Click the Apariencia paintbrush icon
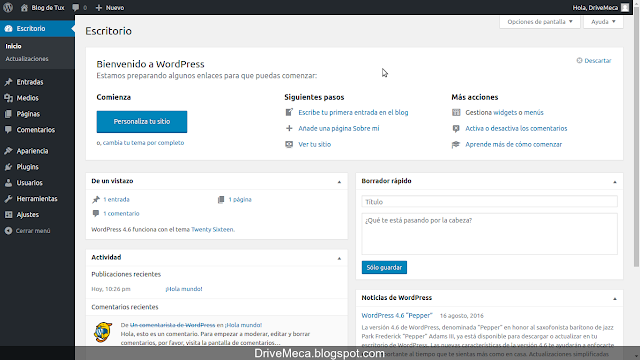 tap(8, 151)
